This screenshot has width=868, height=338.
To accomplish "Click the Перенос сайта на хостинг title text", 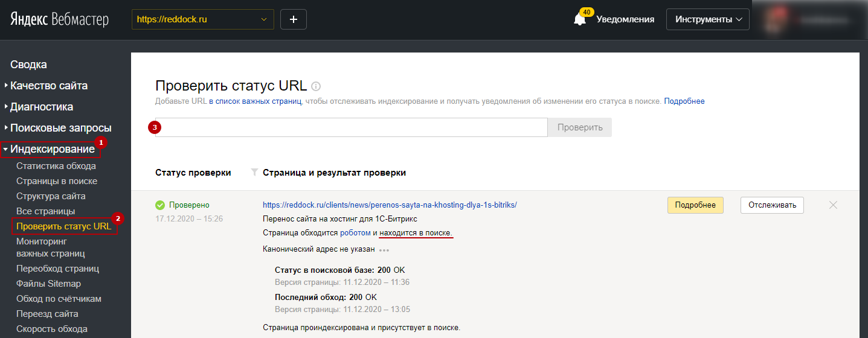I will tap(340, 219).
